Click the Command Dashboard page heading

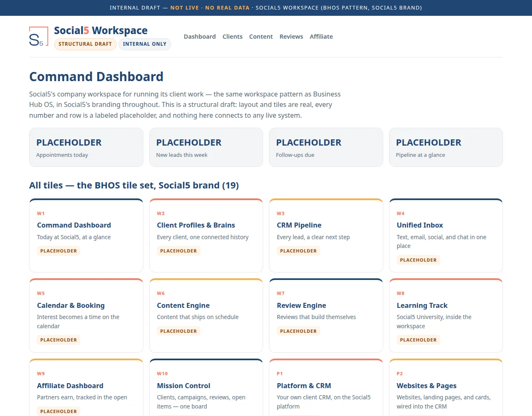click(96, 77)
